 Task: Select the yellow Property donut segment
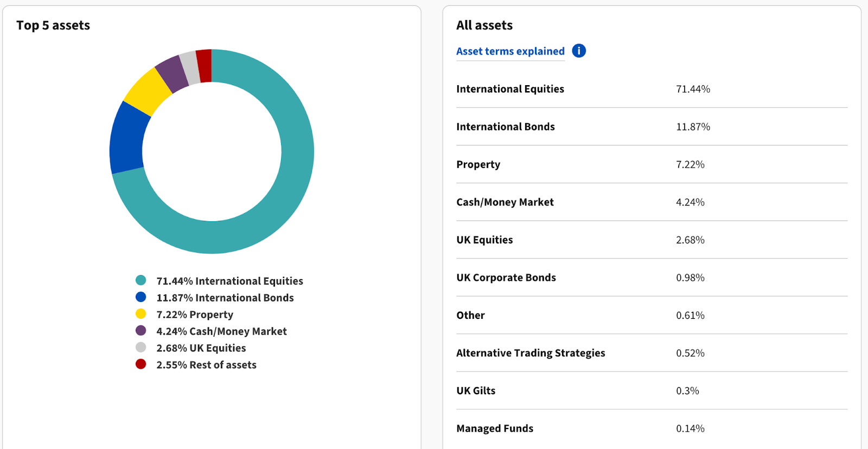tap(148, 91)
